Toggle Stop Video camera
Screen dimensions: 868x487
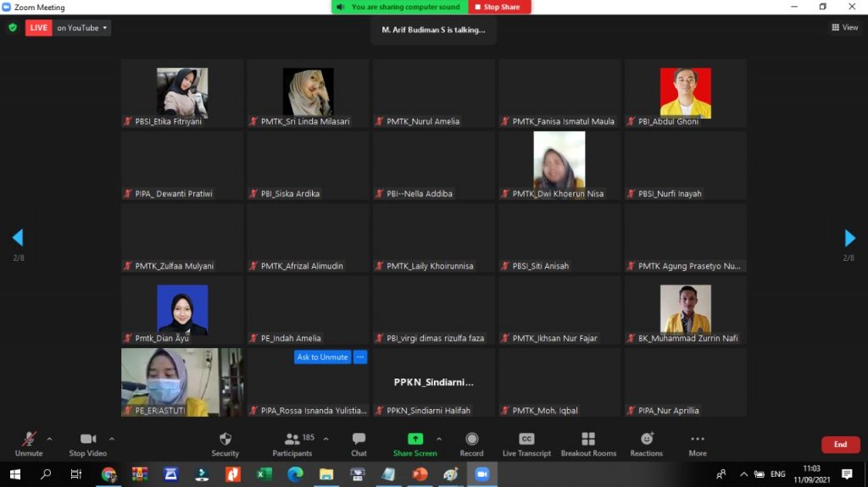point(87,440)
